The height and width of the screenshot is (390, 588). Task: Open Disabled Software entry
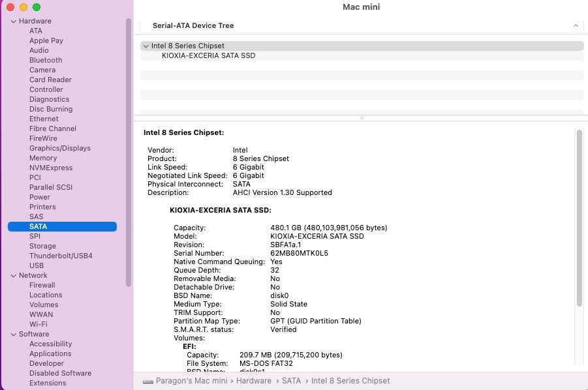[61, 373]
